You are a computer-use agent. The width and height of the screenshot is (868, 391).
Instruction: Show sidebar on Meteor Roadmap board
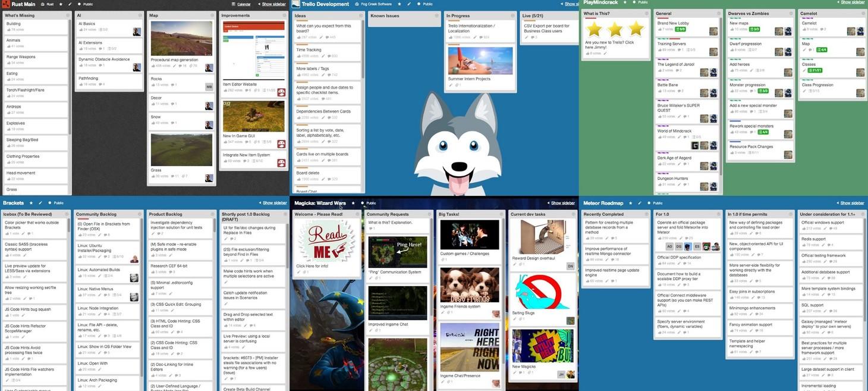[851, 203]
